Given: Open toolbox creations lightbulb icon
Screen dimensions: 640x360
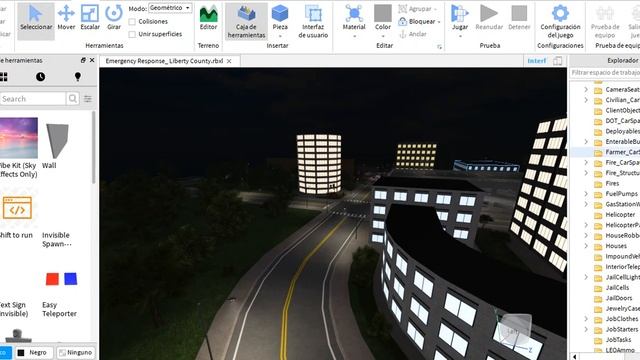Looking at the screenshot, I should pos(78,77).
